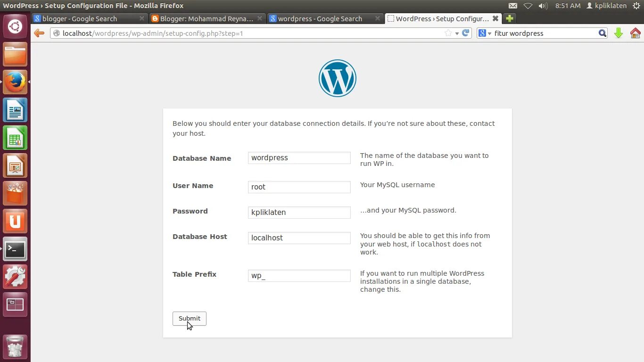The image size is (644, 362).
Task: Click the 'Your MySQL username' description
Action: coord(397,185)
